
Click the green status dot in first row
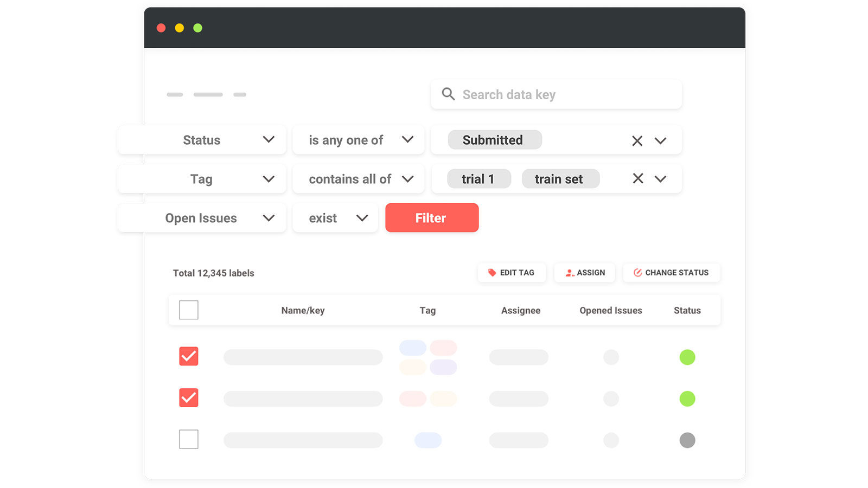tap(687, 357)
